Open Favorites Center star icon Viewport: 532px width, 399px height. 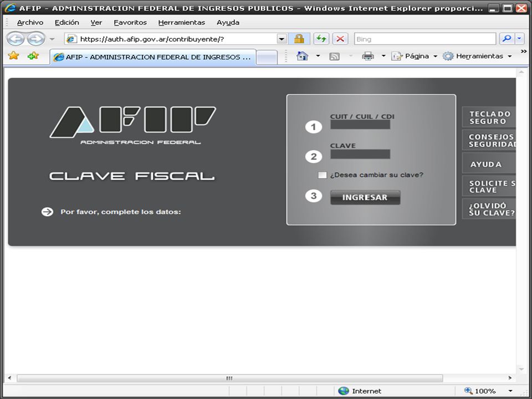tap(13, 55)
